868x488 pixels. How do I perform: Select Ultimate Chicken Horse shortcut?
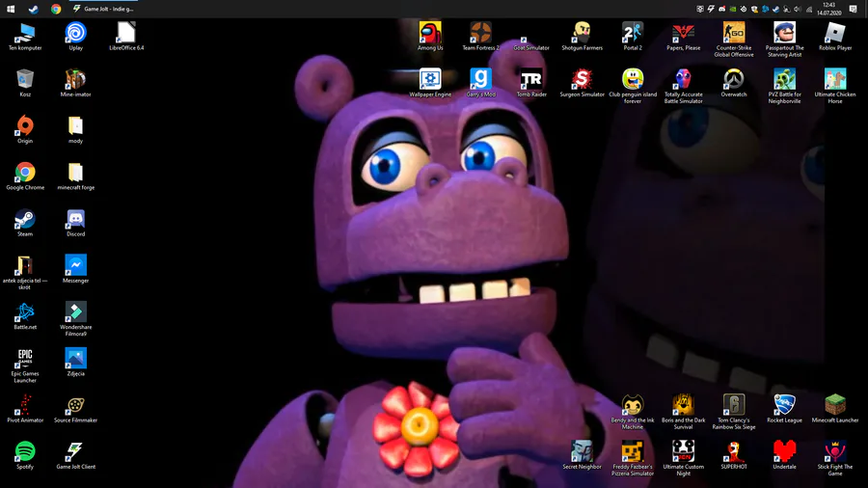[x=835, y=86]
